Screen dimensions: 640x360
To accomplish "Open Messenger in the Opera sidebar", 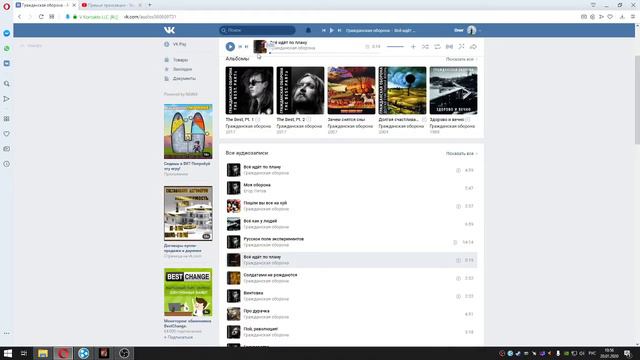I will click(7, 33).
